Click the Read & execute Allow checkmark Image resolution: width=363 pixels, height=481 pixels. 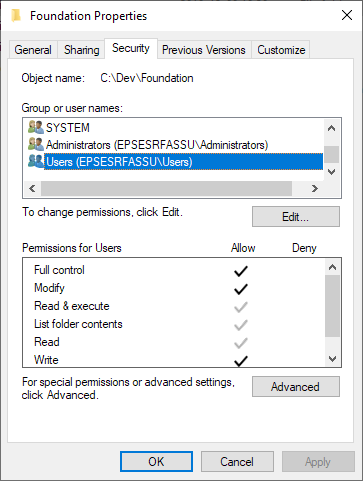[241, 307]
